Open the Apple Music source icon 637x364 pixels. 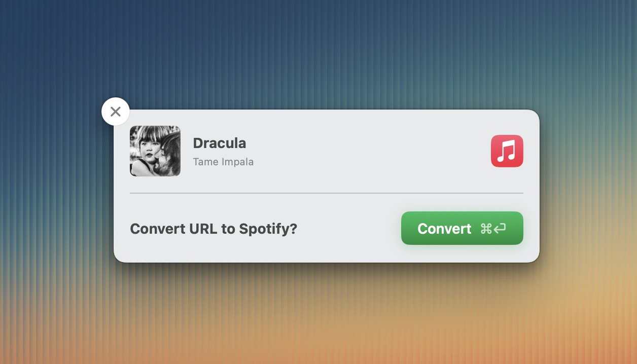coord(507,151)
